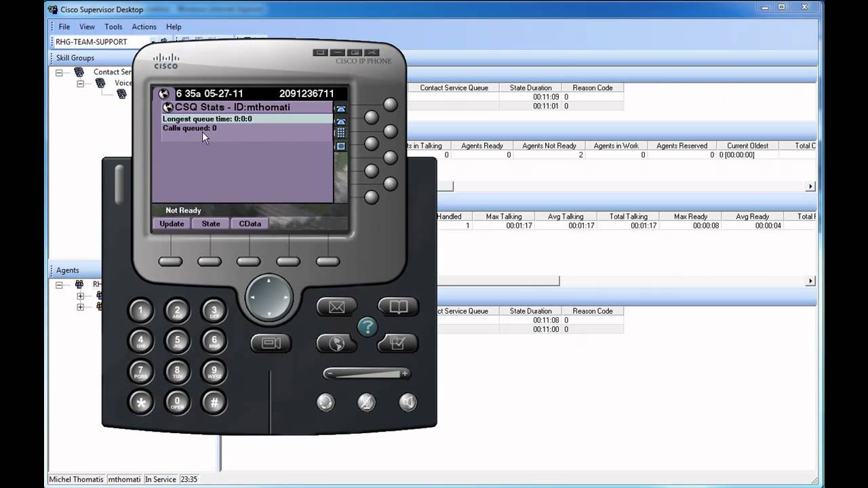The height and width of the screenshot is (488, 868).
Task: Dial keypad digit 4 GHI
Action: pyautogui.click(x=140, y=342)
